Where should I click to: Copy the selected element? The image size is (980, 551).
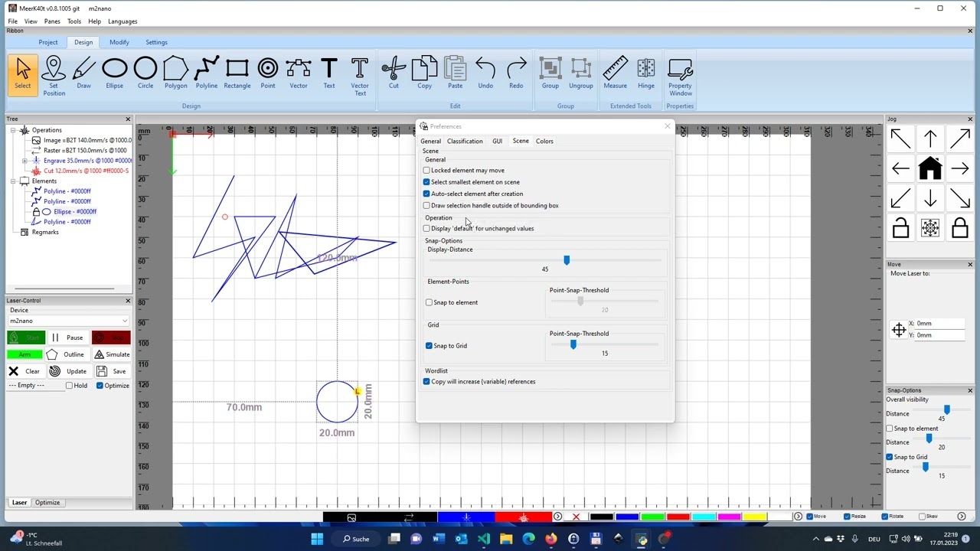tap(424, 74)
